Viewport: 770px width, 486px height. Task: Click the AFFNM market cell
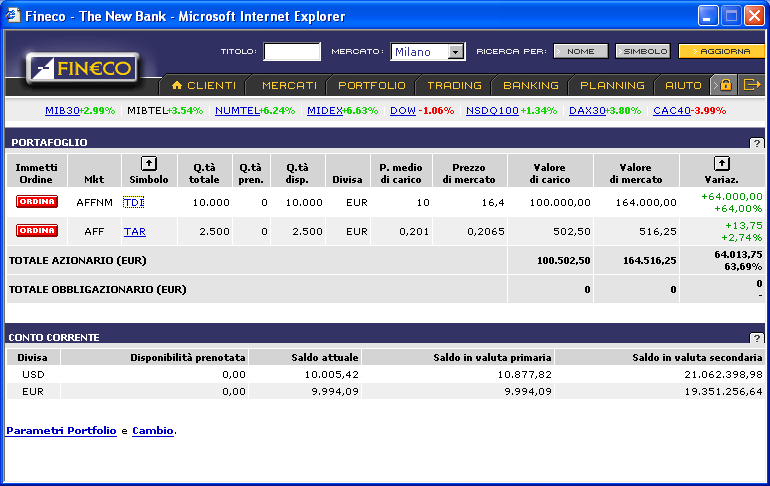[94, 202]
